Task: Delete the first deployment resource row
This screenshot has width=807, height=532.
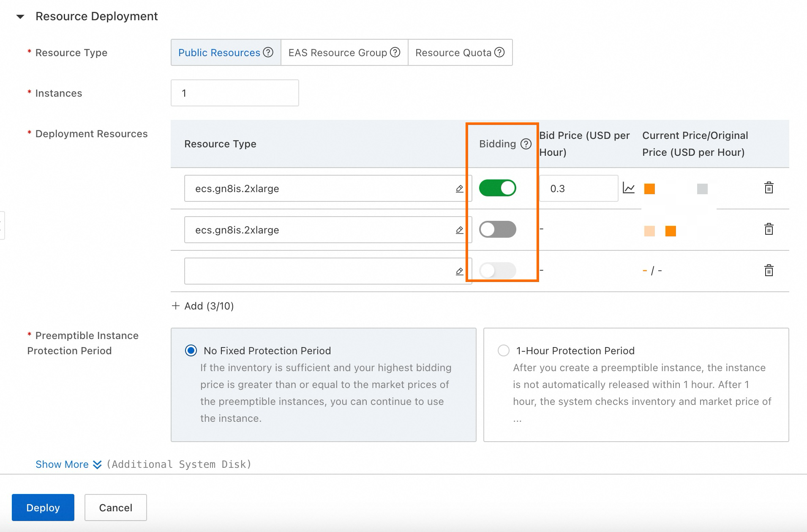Action: [x=769, y=188]
